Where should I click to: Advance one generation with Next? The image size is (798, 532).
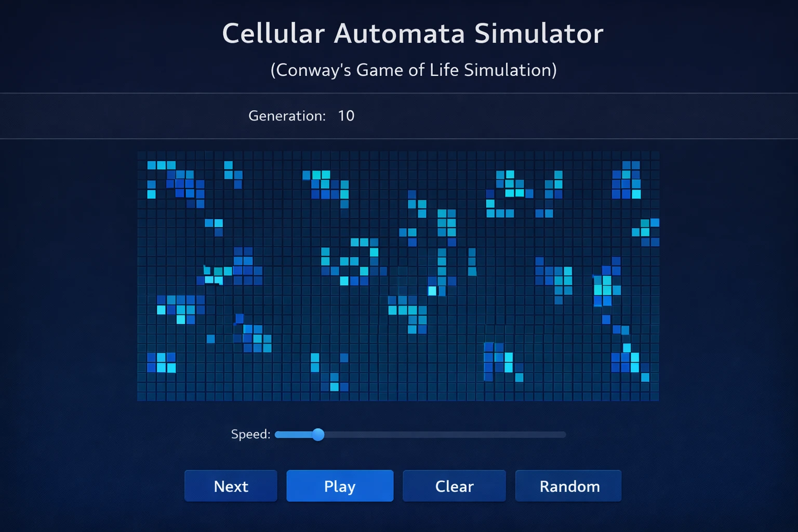[231, 486]
